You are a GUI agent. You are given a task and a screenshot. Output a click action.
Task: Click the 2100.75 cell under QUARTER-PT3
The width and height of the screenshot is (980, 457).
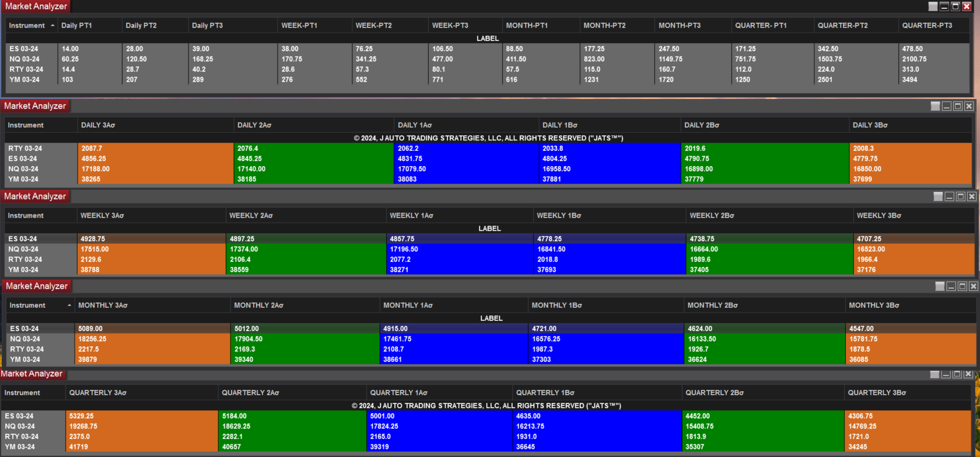point(934,59)
